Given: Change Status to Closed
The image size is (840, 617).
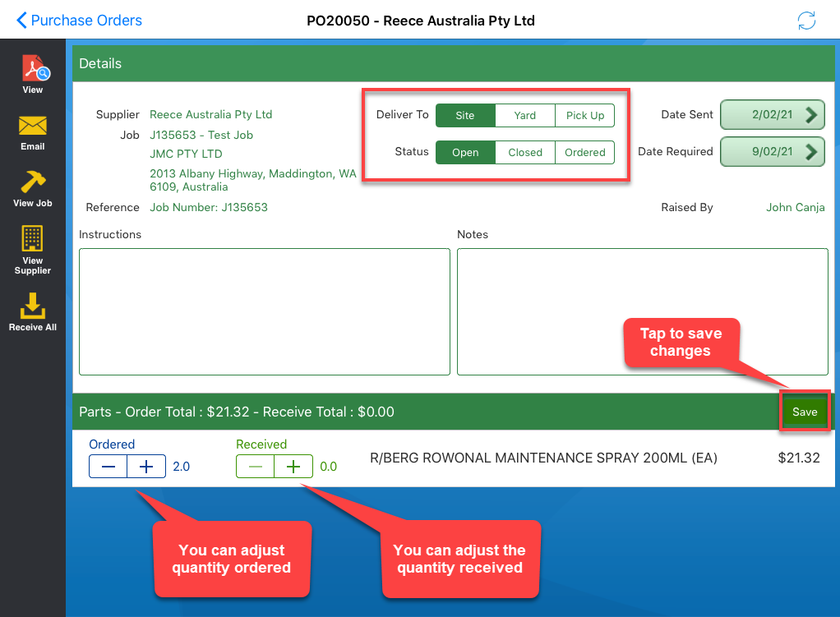Looking at the screenshot, I should 525,153.
